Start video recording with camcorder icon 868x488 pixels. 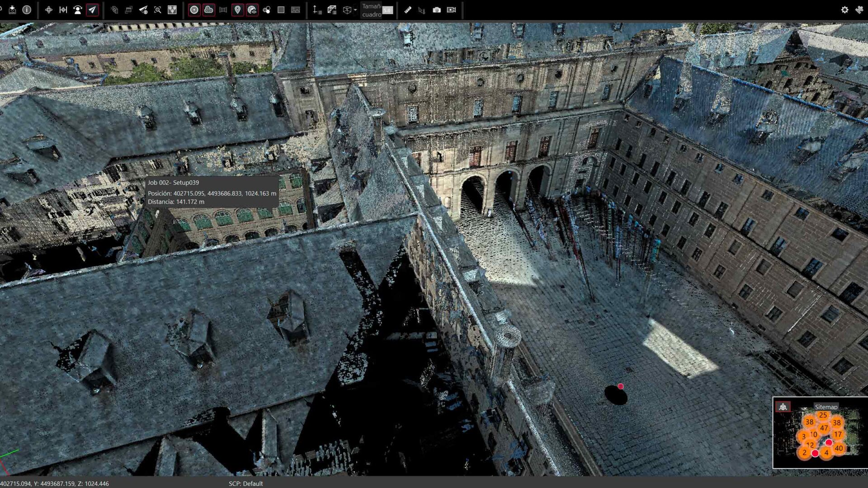pyautogui.click(x=451, y=9)
